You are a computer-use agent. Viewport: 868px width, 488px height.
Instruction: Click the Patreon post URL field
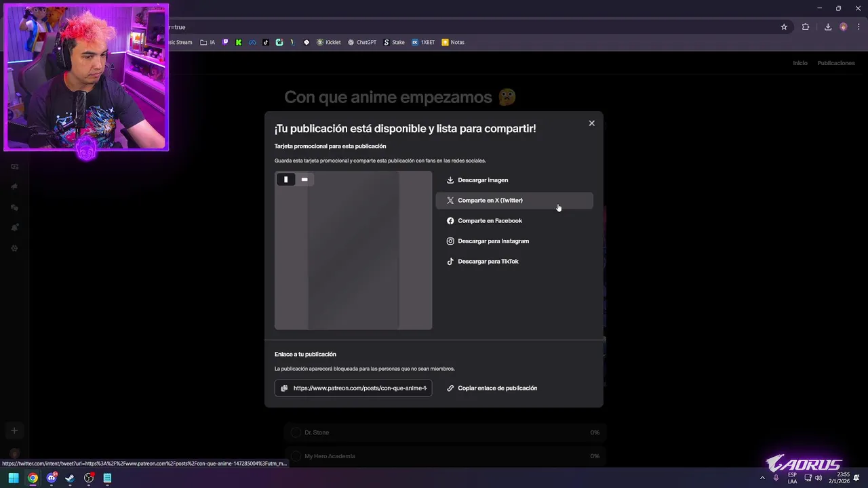coord(353,388)
